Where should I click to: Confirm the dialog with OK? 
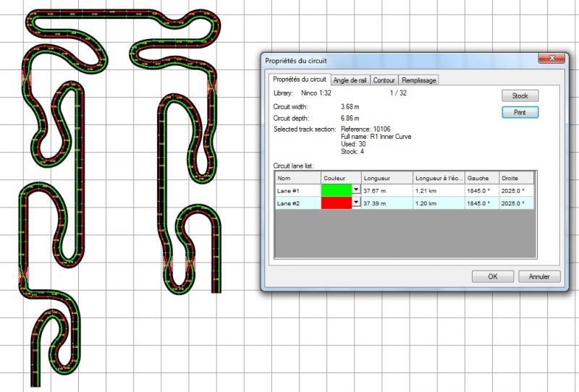point(492,276)
